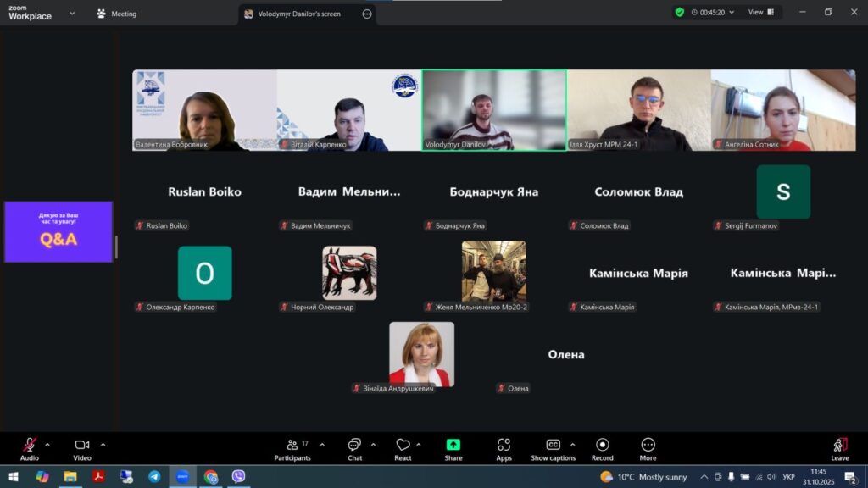Open the View layout button
The height and width of the screenshot is (488, 868).
[x=760, y=13]
